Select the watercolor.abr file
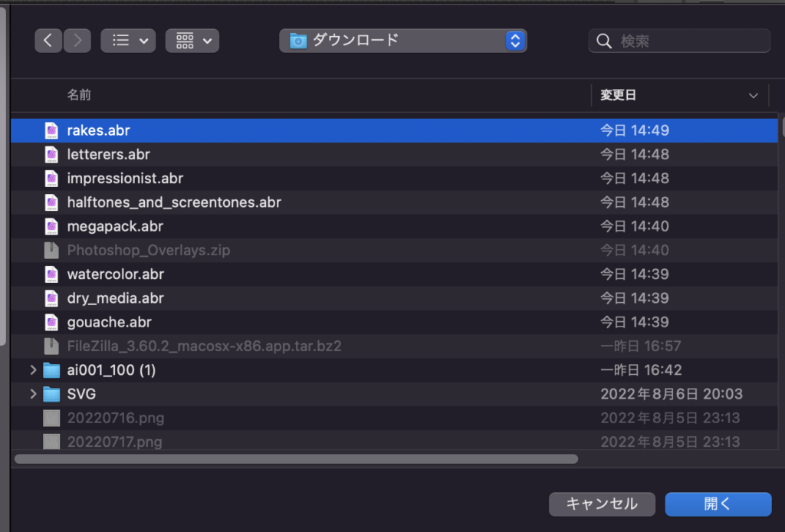 [x=116, y=274]
